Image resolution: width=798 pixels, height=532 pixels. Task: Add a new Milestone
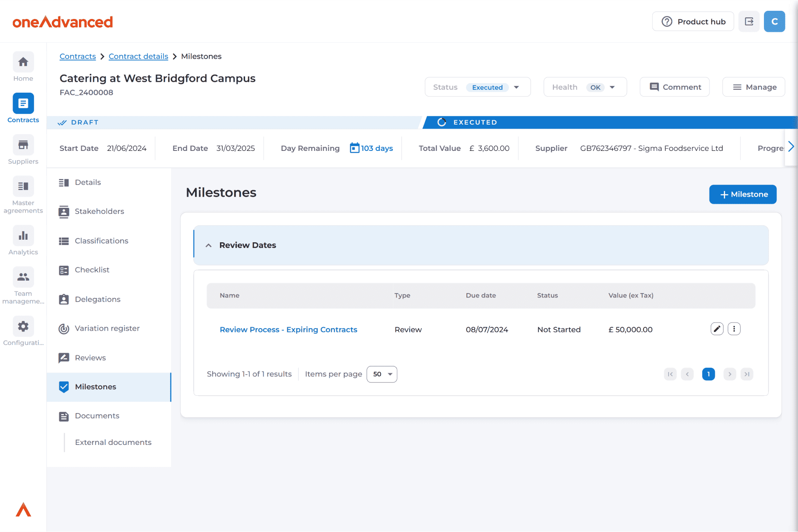pos(743,194)
